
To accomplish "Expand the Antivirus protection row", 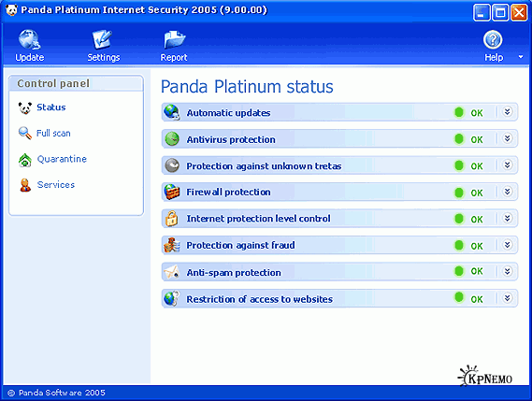I will pos(508,138).
